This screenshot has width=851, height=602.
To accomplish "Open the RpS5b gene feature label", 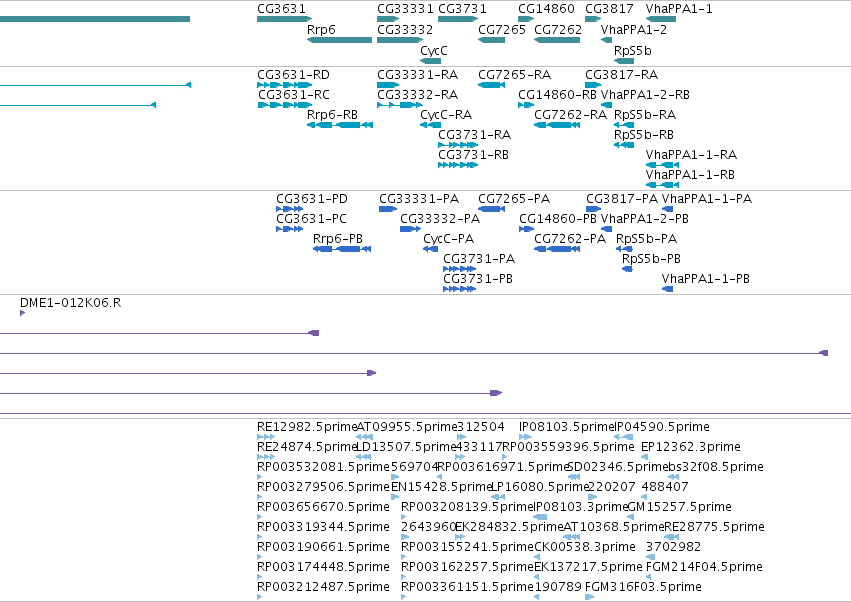I will coord(632,51).
